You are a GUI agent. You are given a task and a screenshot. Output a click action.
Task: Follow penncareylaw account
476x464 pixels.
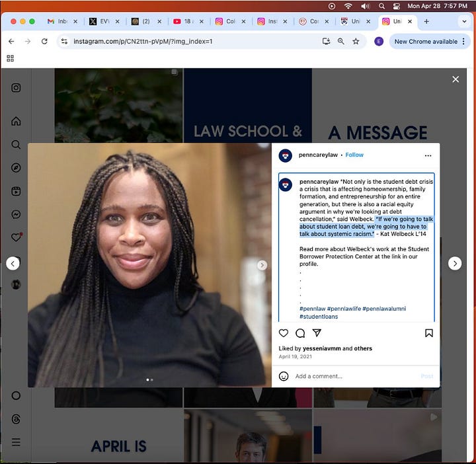coord(354,155)
